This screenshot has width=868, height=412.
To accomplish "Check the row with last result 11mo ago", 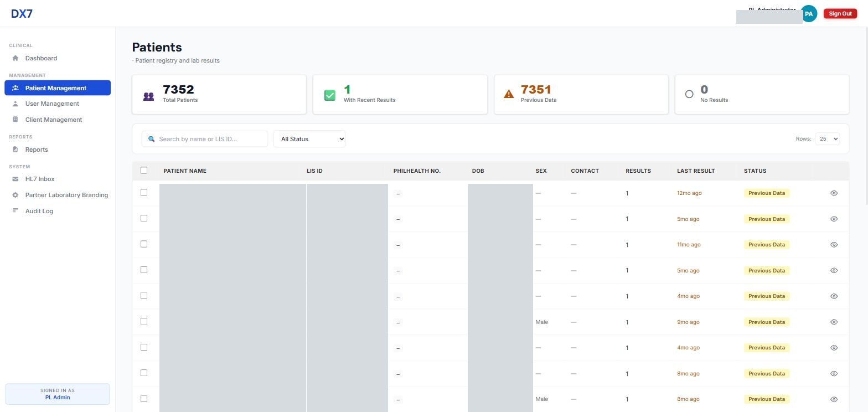I will point(144,244).
